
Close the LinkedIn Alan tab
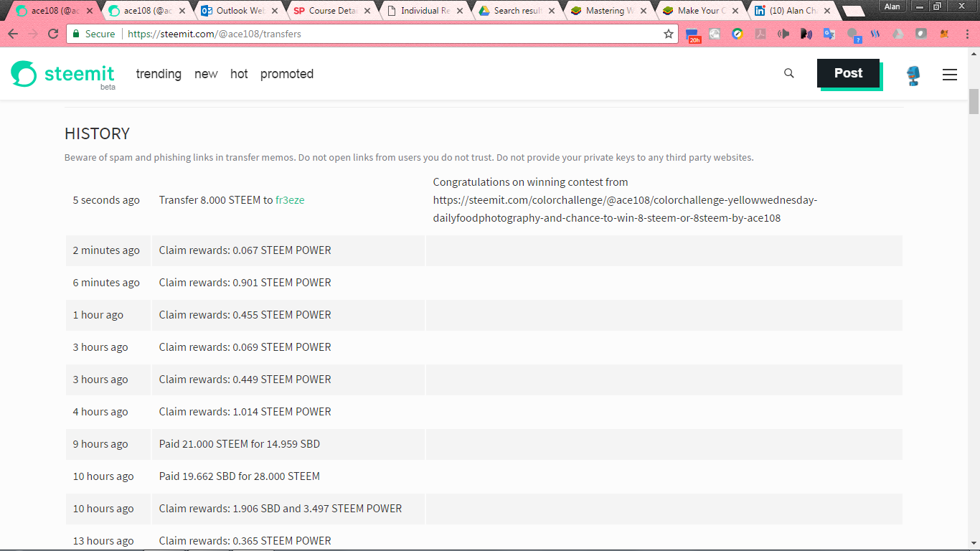tap(827, 11)
